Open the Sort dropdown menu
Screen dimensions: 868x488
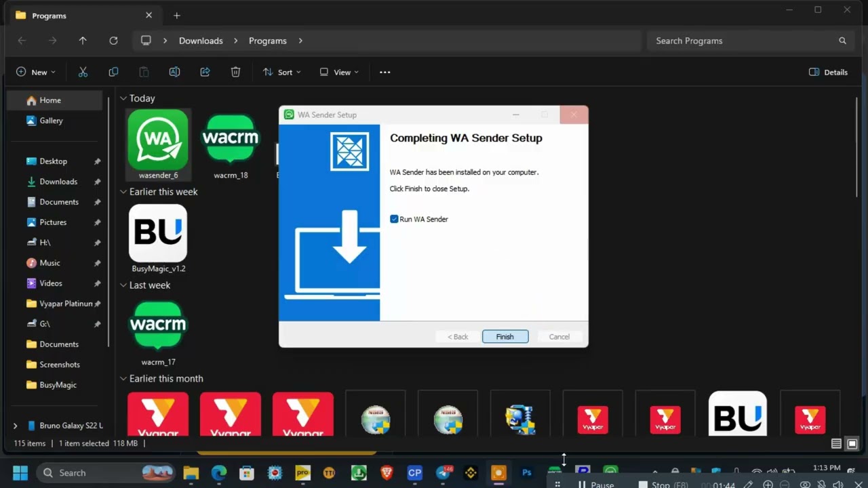(281, 72)
